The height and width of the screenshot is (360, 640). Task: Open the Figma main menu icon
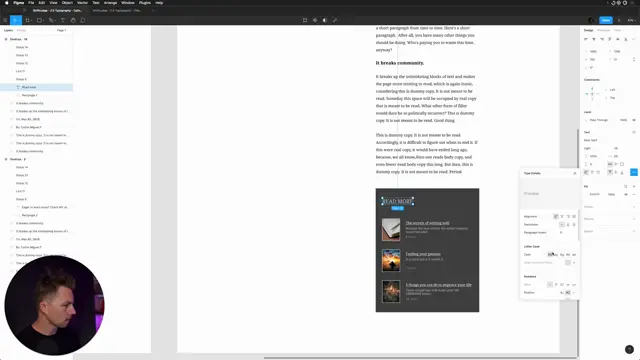5,20
